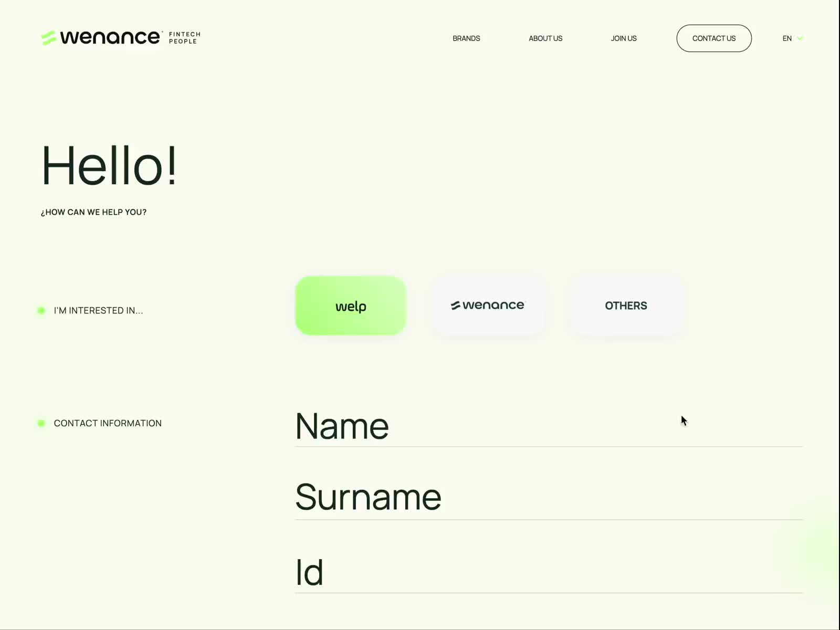Go to the About Us page
The height and width of the screenshot is (630, 840).
(x=545, y=38)
